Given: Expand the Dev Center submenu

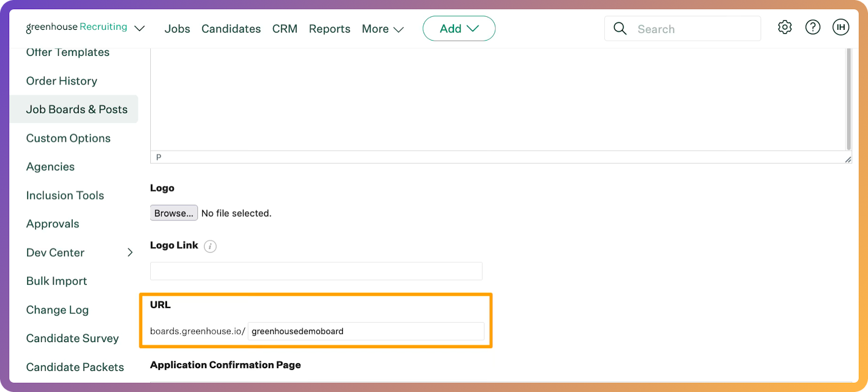Looking at the screenshot, I should [x=130, y=253].
